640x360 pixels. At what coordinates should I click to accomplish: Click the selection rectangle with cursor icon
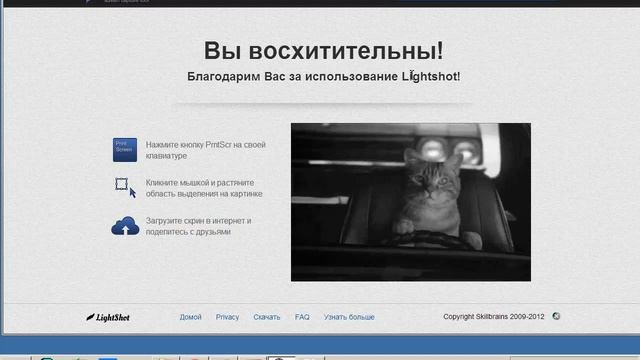[125, 188]
